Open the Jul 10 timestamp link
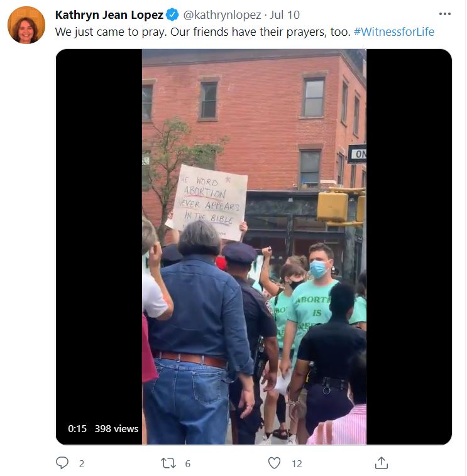Viewport: 467px width, 476px height. pyautogui.click(x=285, y=15)
